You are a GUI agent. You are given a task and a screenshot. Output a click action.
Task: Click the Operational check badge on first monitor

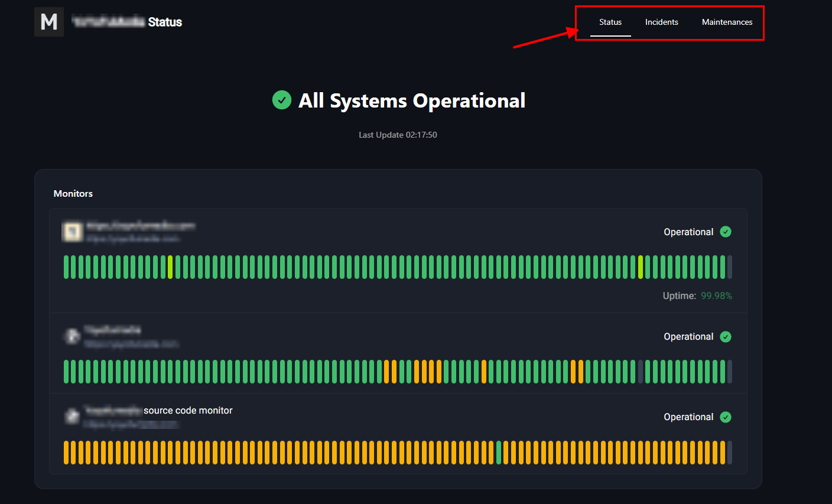click(726, 232)
